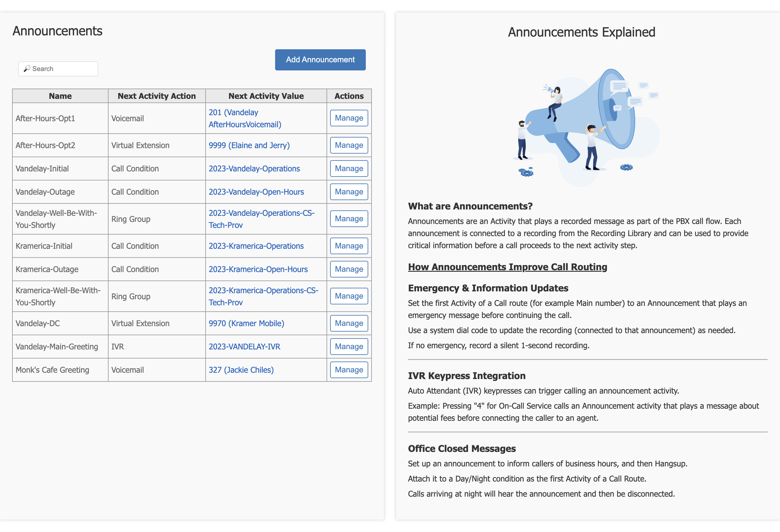Click the Emergency & Information Updates heading

click(x=488, y=288)
